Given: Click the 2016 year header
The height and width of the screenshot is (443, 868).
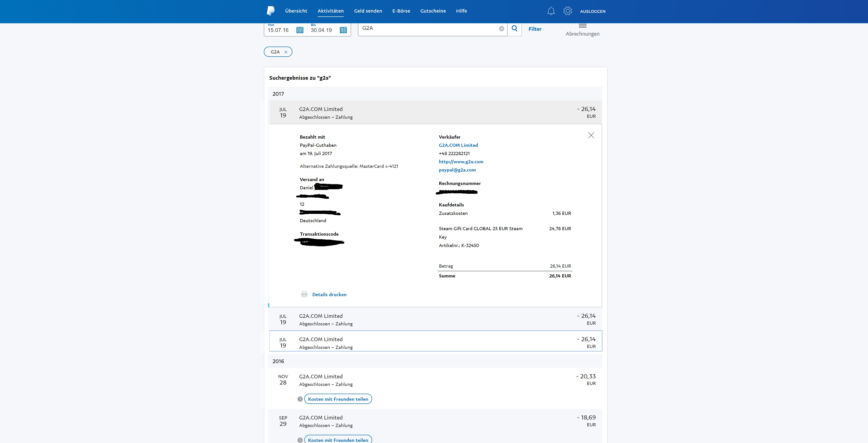Looking at the screenshot, I should coord(435,361).
